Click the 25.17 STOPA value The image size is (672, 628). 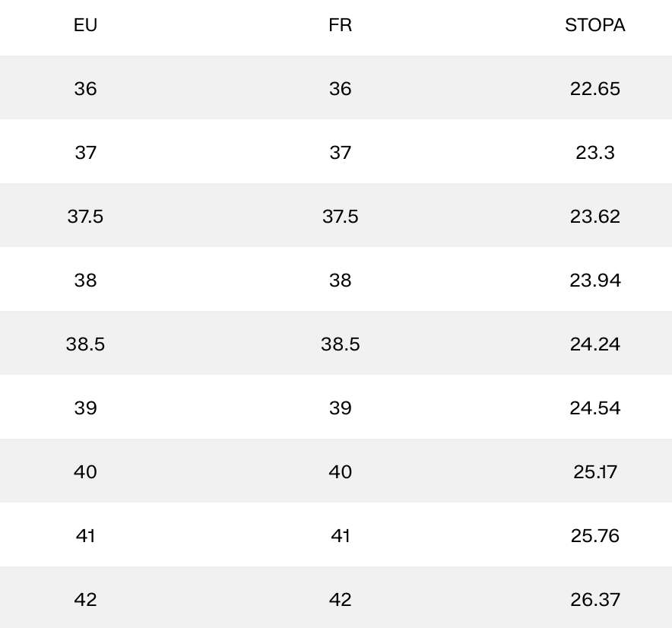(x=594, y=472)
